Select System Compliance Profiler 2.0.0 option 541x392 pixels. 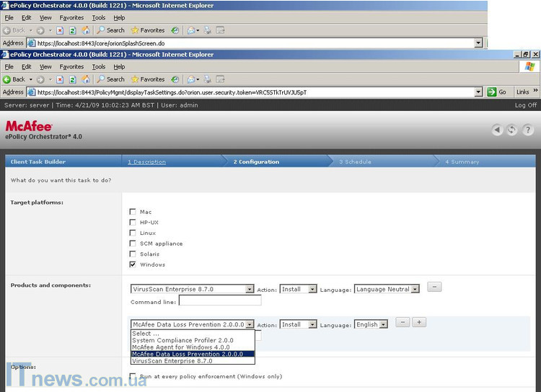(193, 340)
